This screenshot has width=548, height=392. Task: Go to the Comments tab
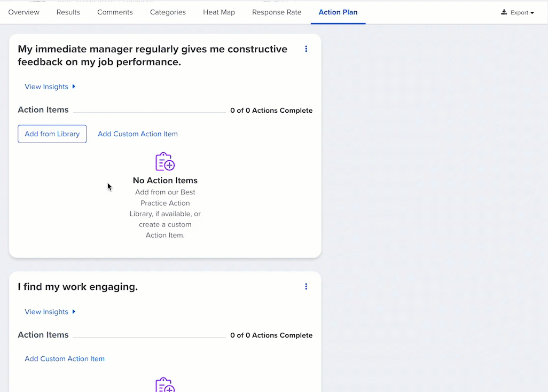[115, 12]
